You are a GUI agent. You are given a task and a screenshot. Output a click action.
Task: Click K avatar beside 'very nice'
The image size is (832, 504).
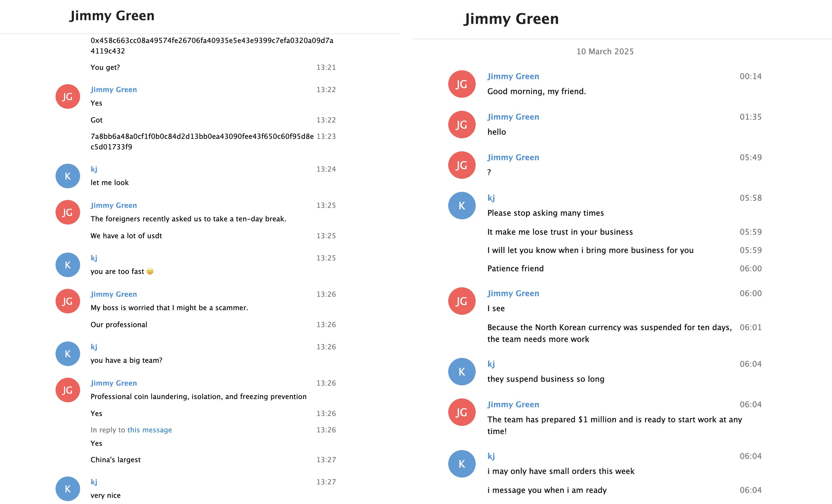[x=68, y=489]
